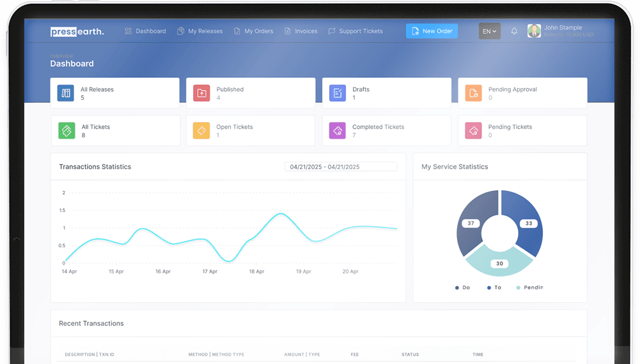Open the EN language dropdown
Image resolution: width=640 pixels, height=364 pixels.
coord(489,31)
